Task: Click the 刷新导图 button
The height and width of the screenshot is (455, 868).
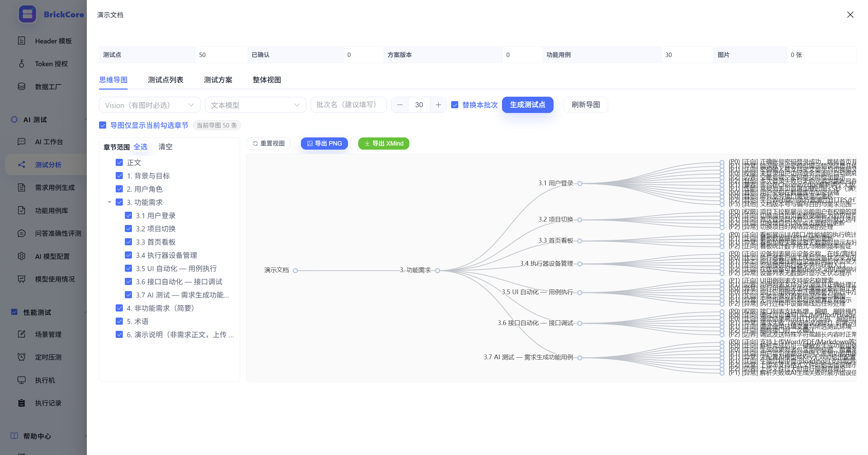Action: [x=585, y=105]
